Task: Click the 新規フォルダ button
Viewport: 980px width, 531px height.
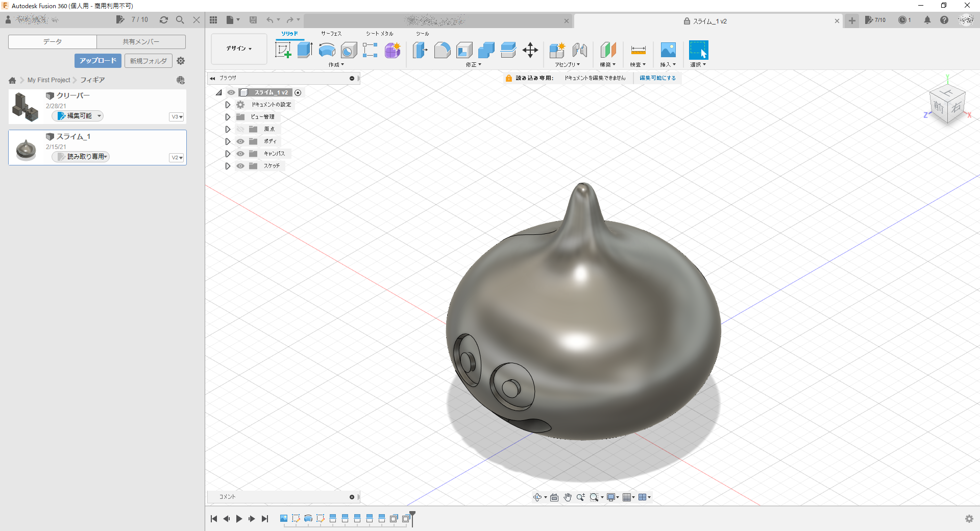Action: [x=148, y=61]
